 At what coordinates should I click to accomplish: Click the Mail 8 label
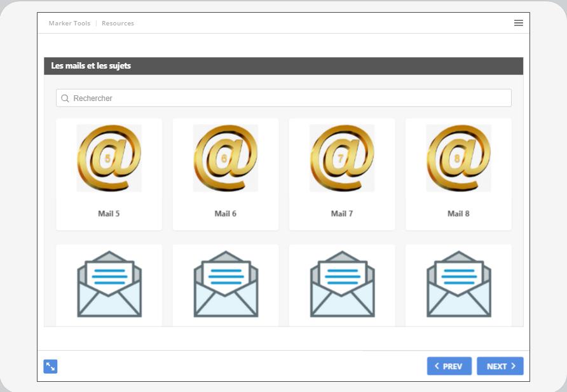(x=458, y=213)
